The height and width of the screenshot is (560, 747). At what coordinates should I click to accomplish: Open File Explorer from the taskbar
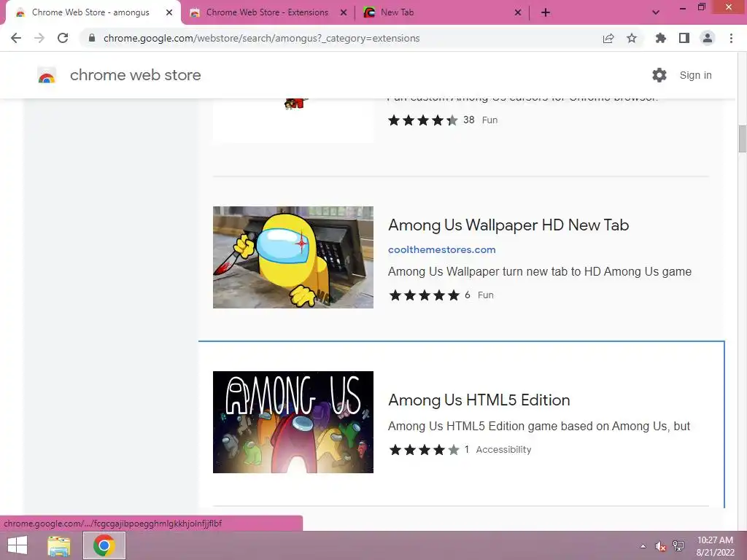coord(59,545)
